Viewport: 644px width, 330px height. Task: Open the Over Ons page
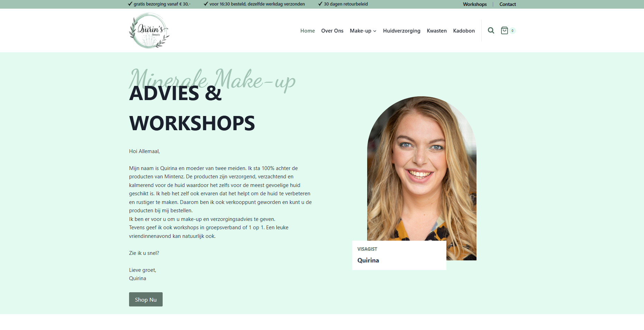[x=332, y=31]
